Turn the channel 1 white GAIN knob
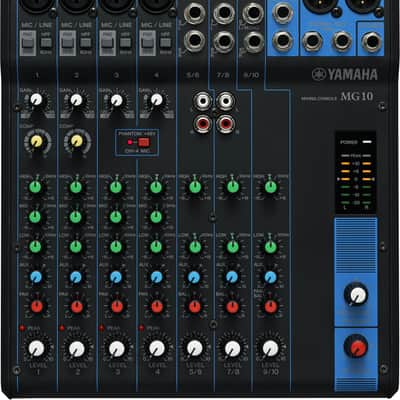This screenshot has width=400, height=400. tap(36, 99)
